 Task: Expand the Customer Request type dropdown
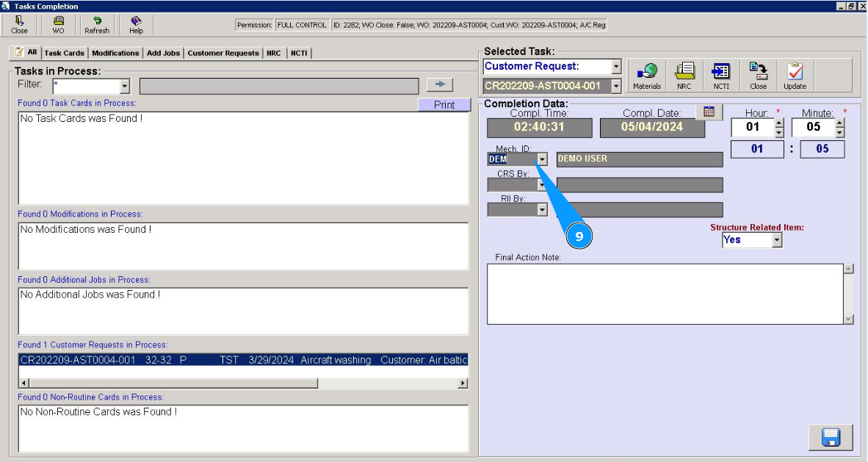click(x=616, y=67)
